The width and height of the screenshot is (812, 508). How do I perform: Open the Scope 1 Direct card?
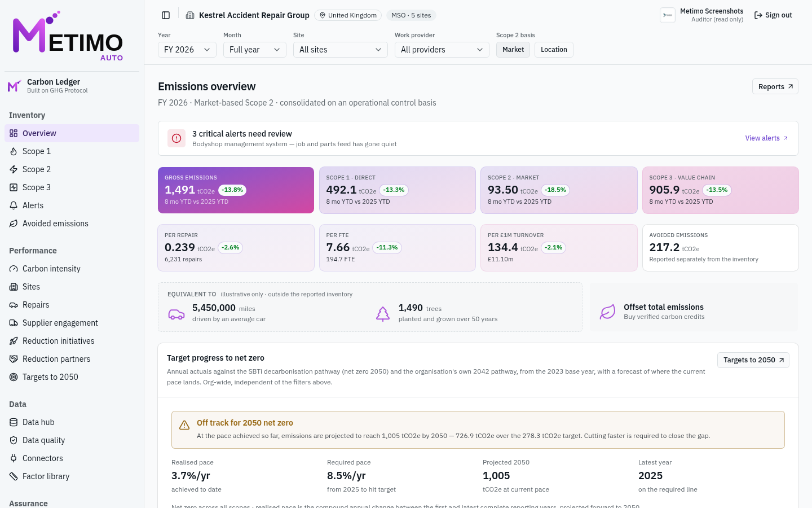coord(398,190)
